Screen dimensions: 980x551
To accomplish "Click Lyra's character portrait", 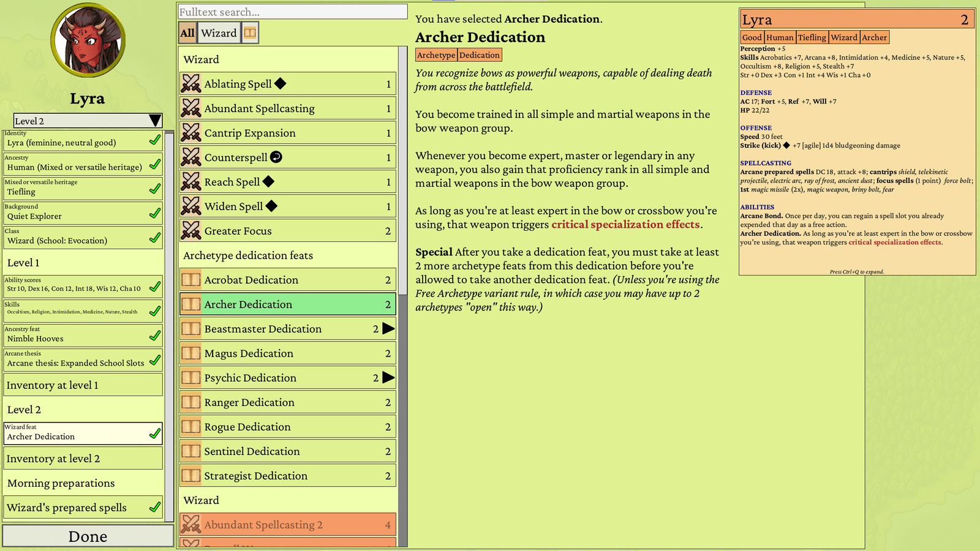I will (88, 40).
